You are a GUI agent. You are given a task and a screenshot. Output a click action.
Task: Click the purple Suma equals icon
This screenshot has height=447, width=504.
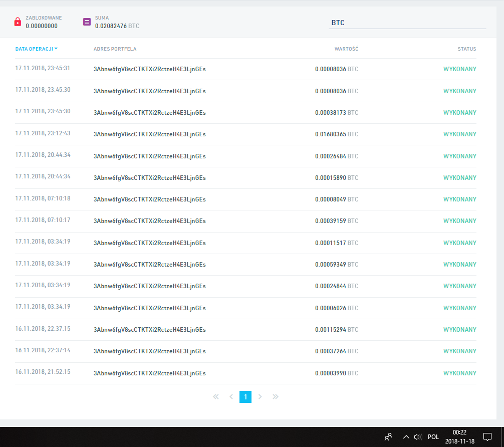pos(87,22)
